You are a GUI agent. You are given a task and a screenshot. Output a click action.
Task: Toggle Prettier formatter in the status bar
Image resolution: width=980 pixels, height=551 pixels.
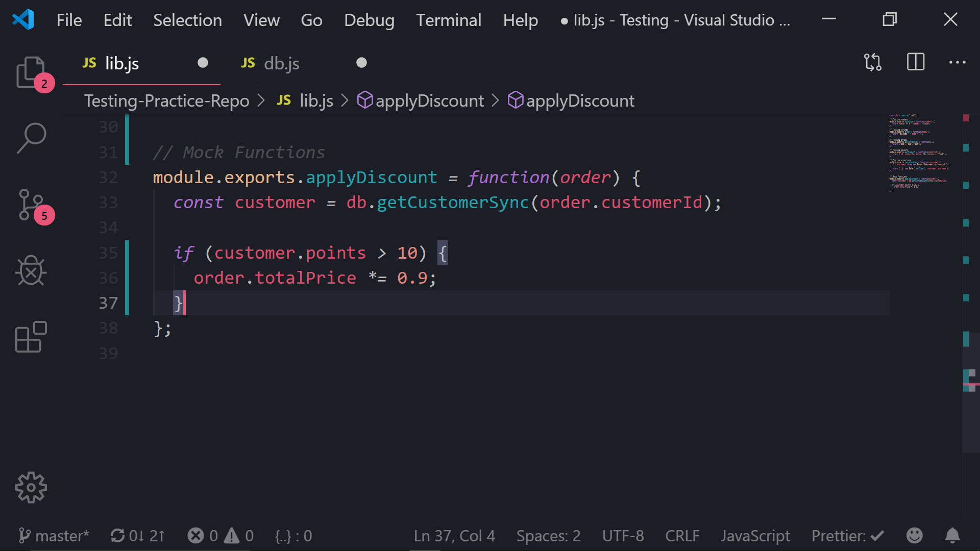(847, 536)
